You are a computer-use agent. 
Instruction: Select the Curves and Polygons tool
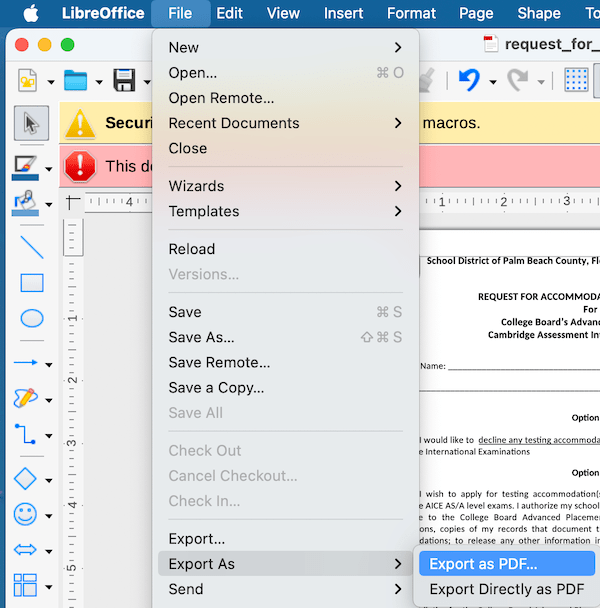(26, 398)
